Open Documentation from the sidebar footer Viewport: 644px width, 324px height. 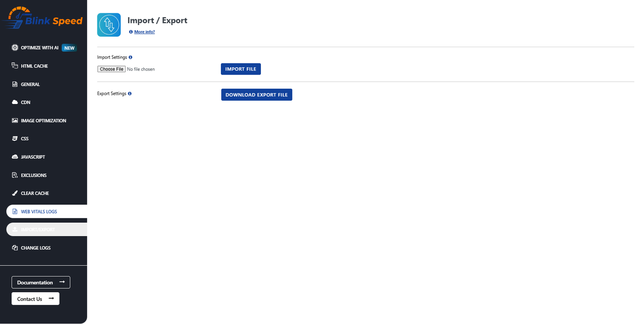point(41,282)
